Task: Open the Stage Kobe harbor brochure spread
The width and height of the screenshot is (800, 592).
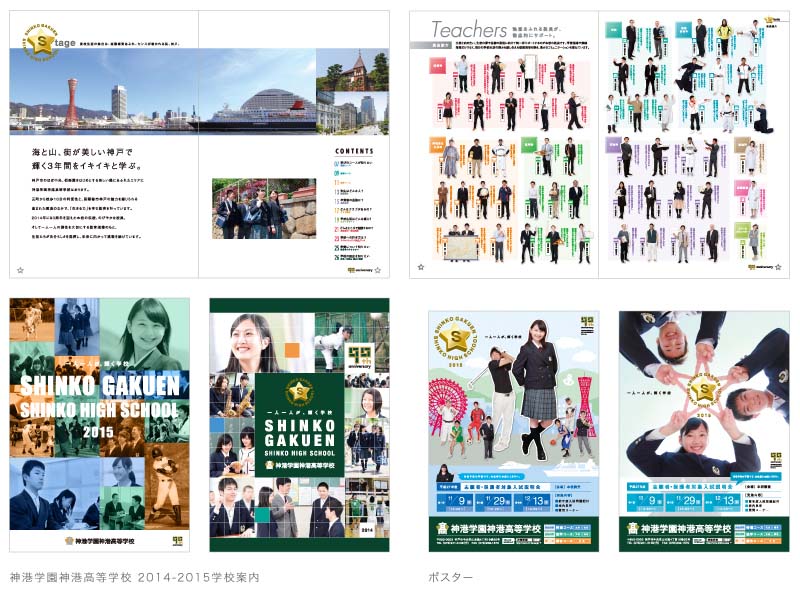Action: pyautogui.click(x=199, y=144)
